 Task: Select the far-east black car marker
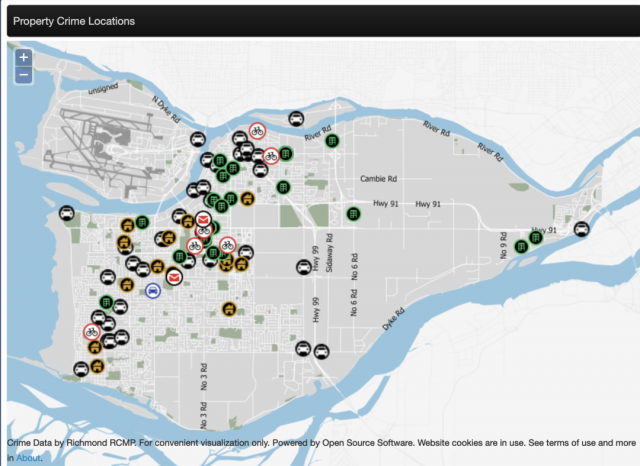tap(581, 229)
